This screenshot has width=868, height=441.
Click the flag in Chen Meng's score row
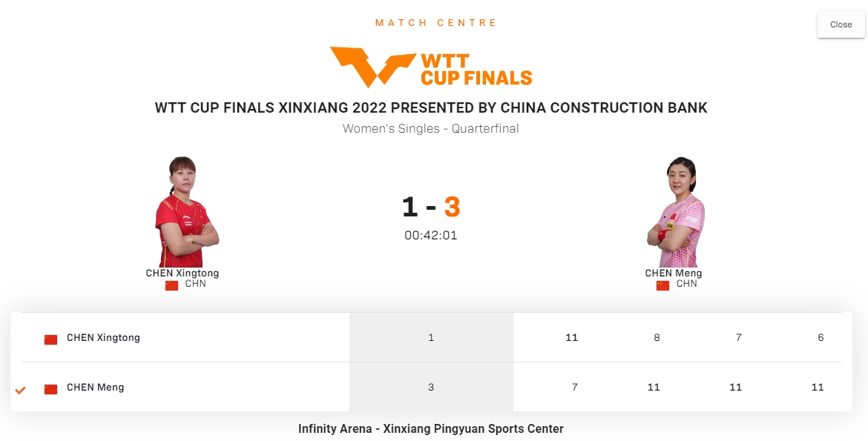[50, 389]
